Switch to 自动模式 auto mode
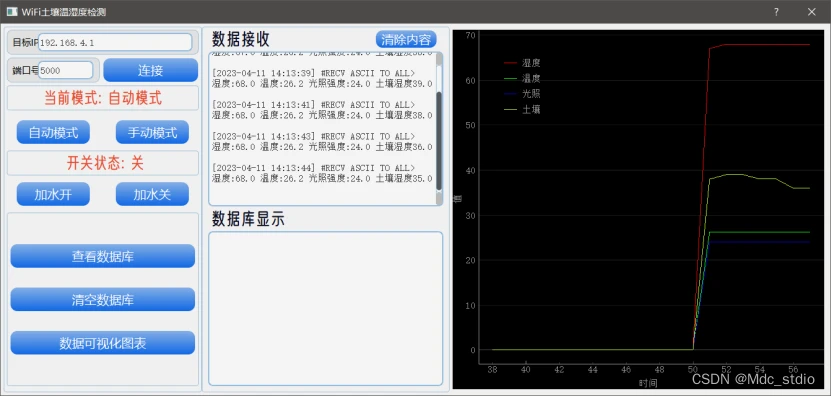Screen dimensions: 831x396 coord(53,133)
